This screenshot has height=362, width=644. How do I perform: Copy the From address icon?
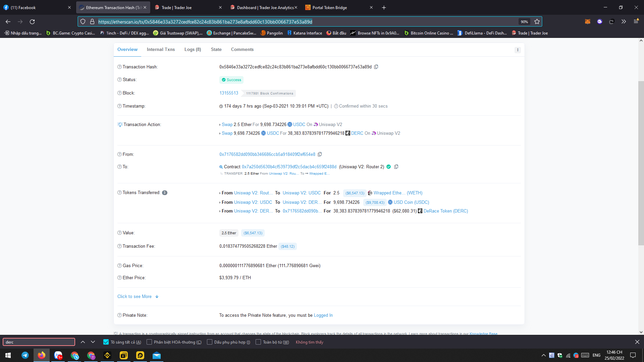pos(320,154)
